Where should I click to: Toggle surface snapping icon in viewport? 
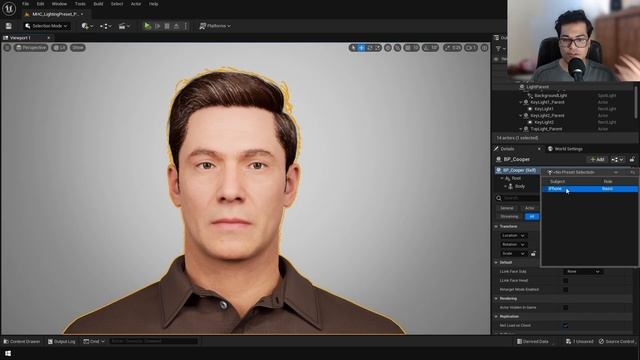coord(397,48)
